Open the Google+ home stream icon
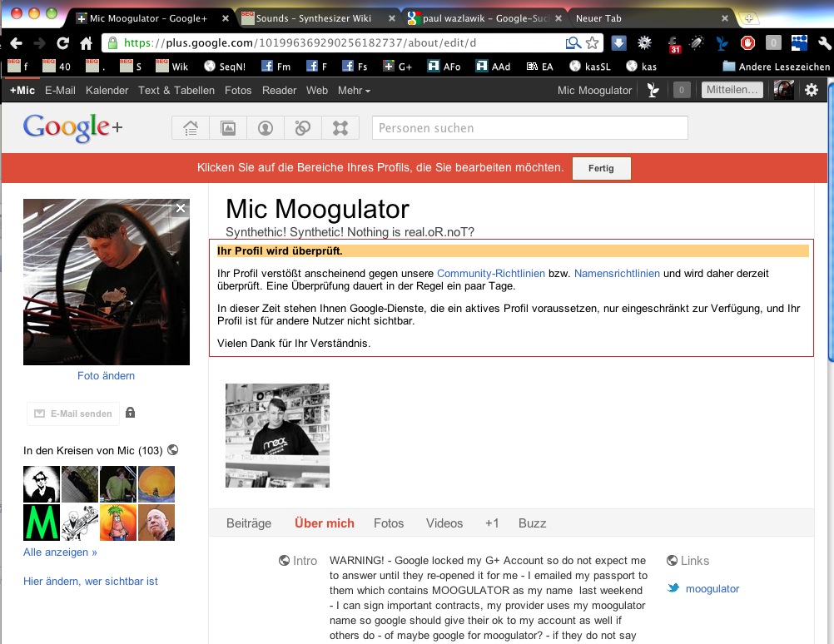The image size is (834, 644). tap(191, 128)
